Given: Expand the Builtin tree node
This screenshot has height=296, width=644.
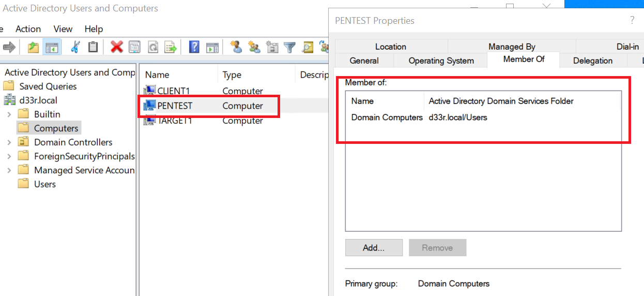Looking at the screenshot, I should pyautogui.click(x=9, y=114).
